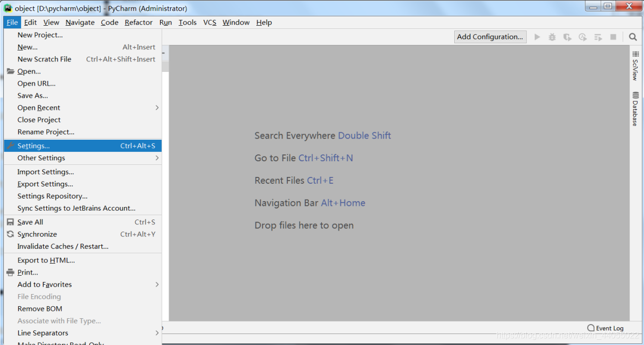Open the SciView side panel
644x345 pixels.
(x=635, y=68)
